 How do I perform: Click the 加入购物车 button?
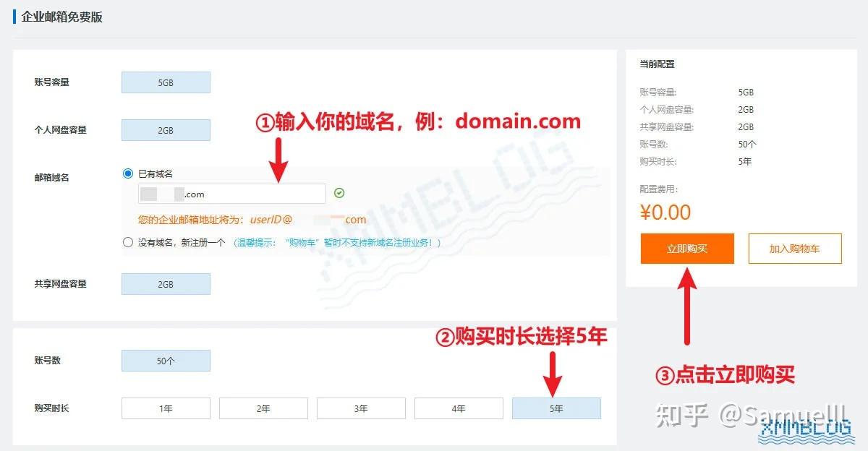coord(795,249)
